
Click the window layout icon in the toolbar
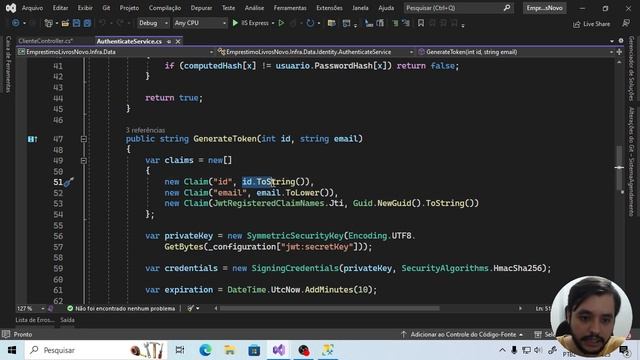pos(347,23)
